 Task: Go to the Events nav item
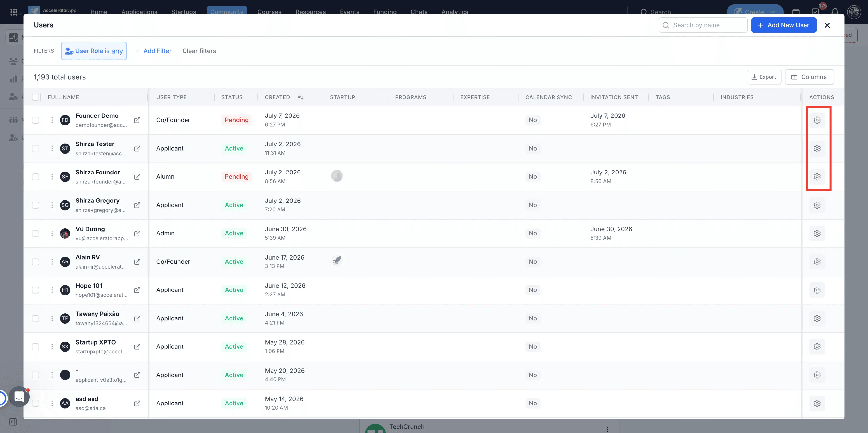[x=349, y=12]
